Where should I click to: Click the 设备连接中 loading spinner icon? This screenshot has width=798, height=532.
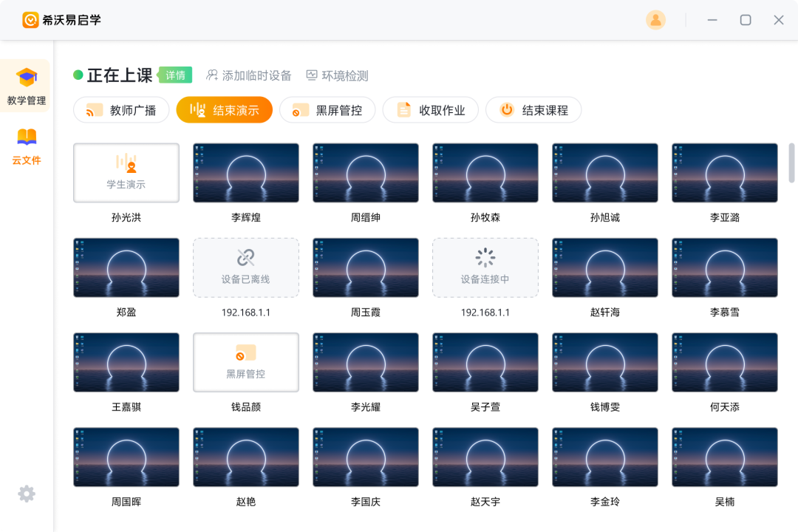coord(485,258)
